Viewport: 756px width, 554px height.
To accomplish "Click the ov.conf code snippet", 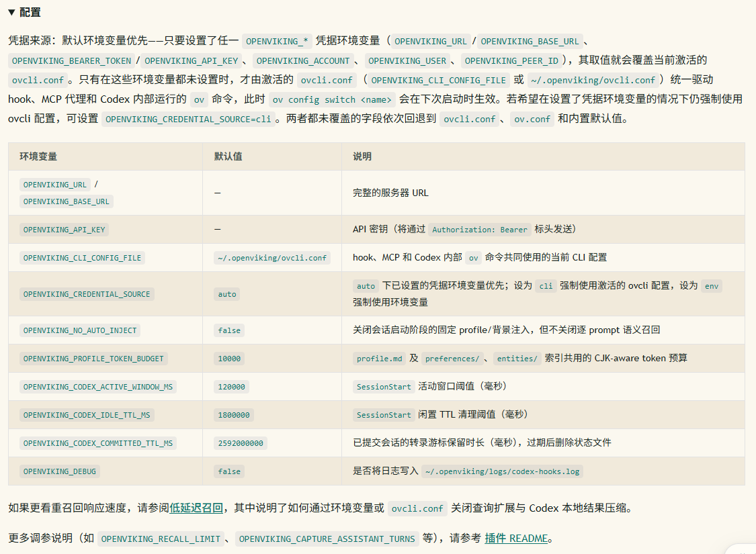I will tap(532, 119).
